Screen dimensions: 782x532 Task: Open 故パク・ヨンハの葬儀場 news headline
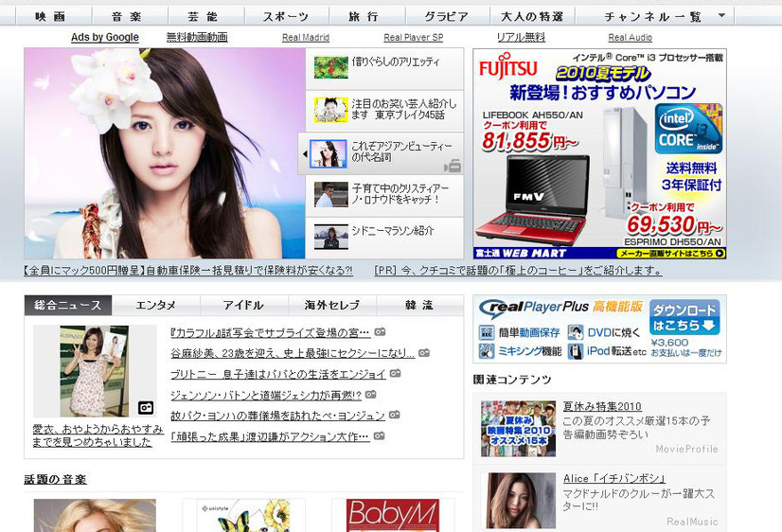click(x=277, y=416)
